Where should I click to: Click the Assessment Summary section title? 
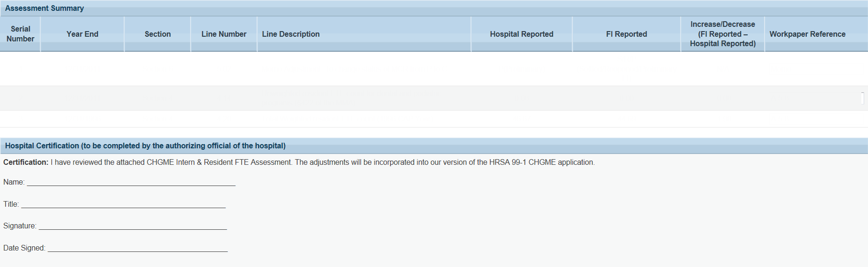point(44,8)
